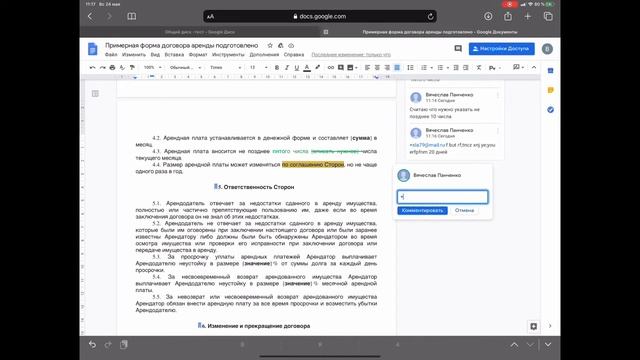Tap Safari's share icon
This screenshot has width=640, height=360.
pyautogui.click(x=508, y=16)
